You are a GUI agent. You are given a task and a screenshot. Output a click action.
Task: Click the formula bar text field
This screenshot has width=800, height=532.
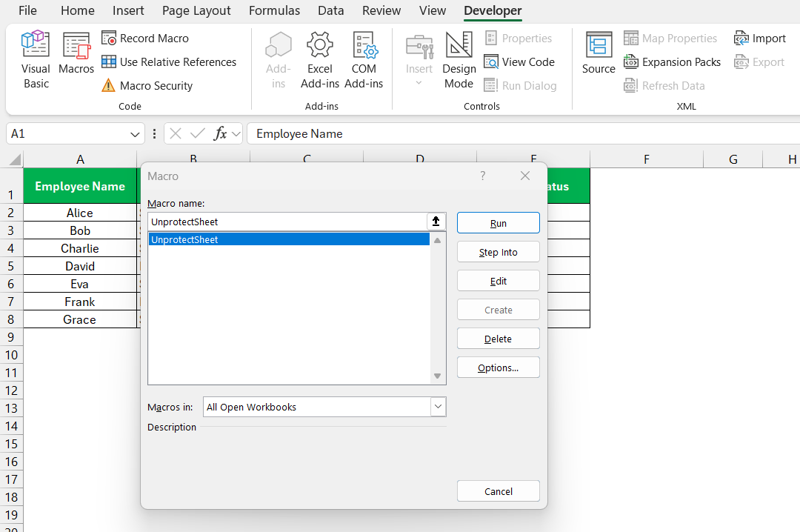pos(523,134)
